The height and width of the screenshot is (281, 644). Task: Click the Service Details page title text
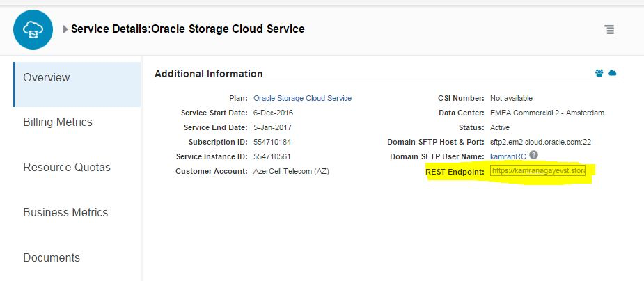click(187, 29)
